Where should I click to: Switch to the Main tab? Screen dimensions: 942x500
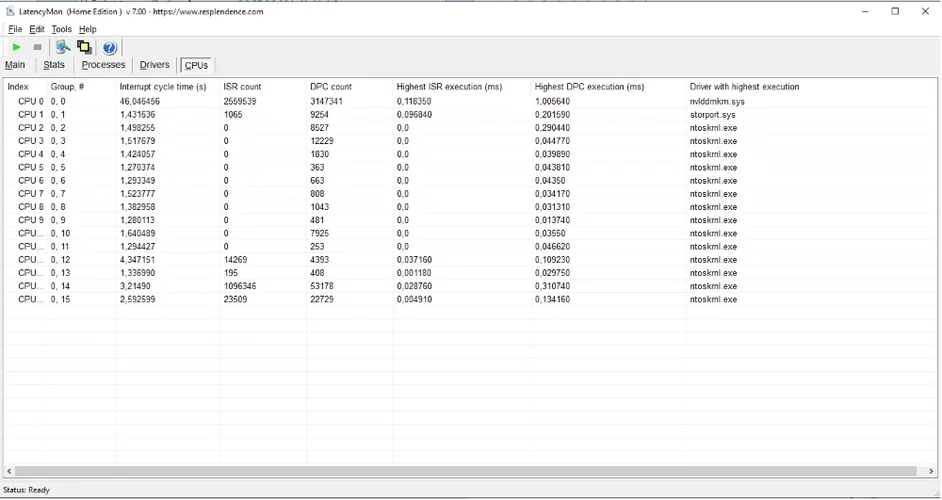pos(15,65)
